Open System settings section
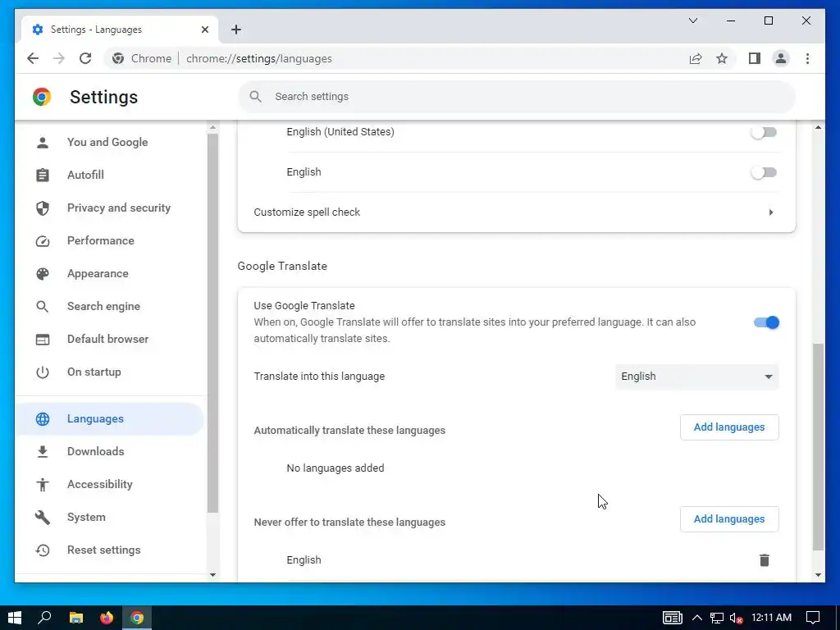This screenshot has height=630, width=840. [86, 517]
